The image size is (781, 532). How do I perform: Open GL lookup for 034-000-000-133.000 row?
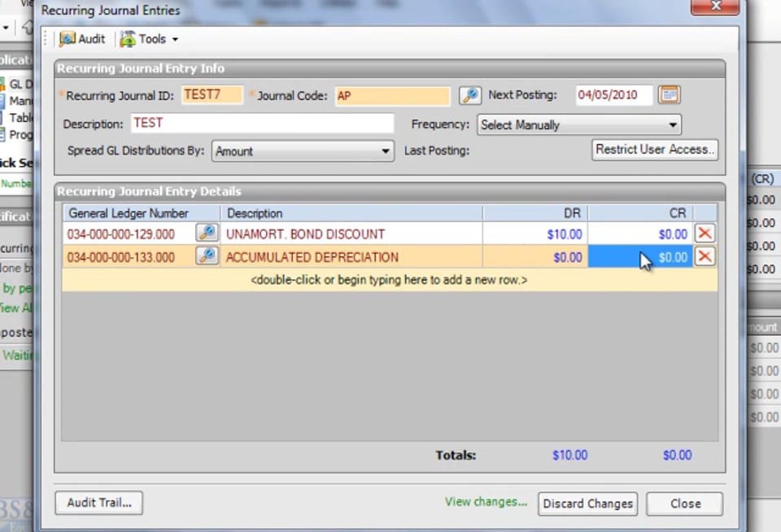pos(207,256)
